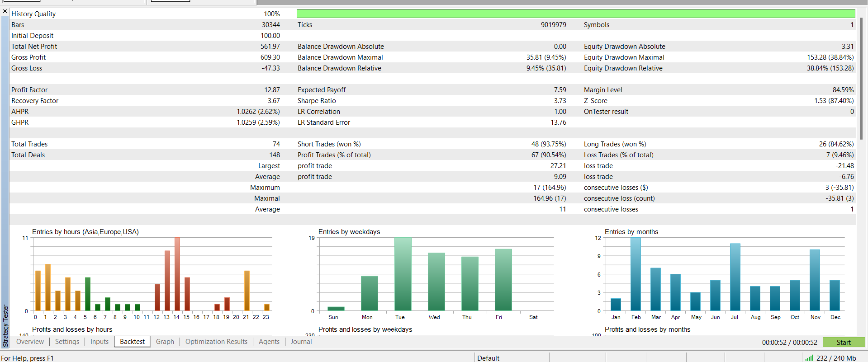Image resolution: width=868 pixels, height=362 pixels.
Task: Click Long Trades (won %) value 26 (84.62%)
Action: [836, 144]
